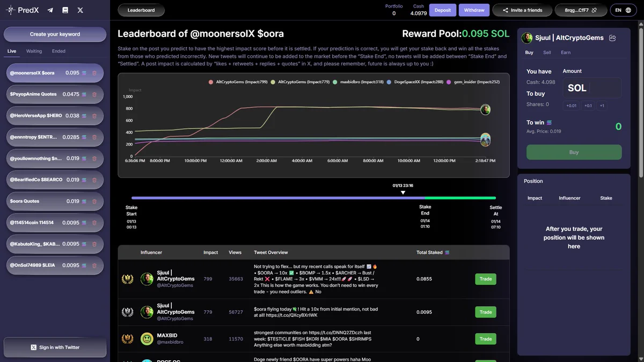Toggle DogeSpaceXX (Impact:288) legend series
Screen dimensions: 644x362
pyautogui.click(x=415, y=82)
